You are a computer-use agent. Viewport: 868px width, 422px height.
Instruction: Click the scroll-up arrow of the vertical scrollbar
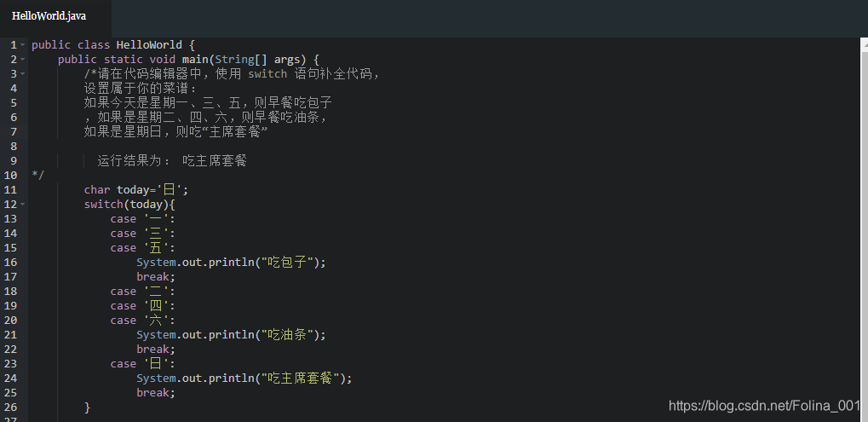tap(864, 43)
